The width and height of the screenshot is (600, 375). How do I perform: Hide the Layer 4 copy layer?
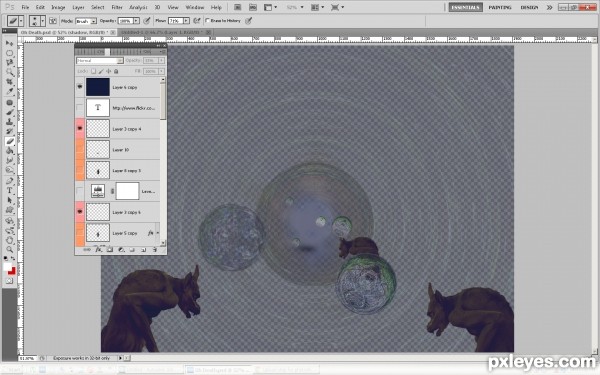[x=80, y=87]
